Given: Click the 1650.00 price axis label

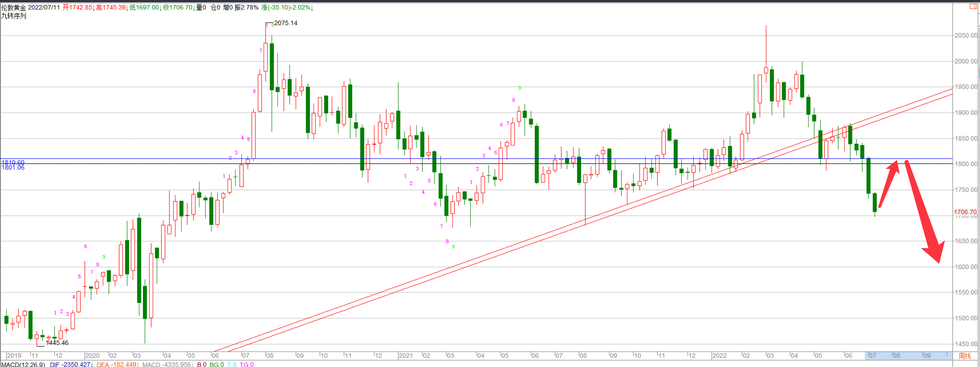Looking at the screenshot, I should click(x=966, y=241).
